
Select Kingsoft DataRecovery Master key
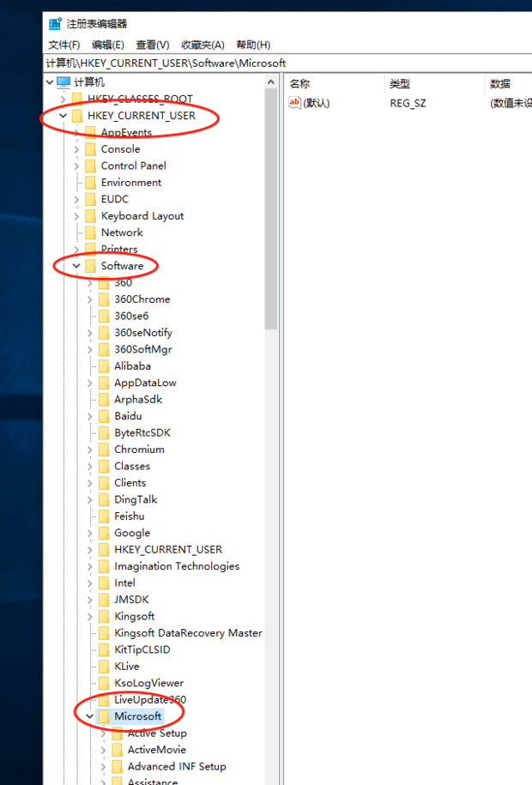click(188, 633)
